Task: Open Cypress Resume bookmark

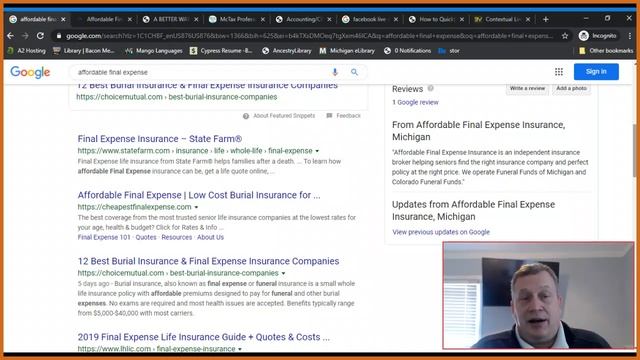Action: tap(221, 51)
